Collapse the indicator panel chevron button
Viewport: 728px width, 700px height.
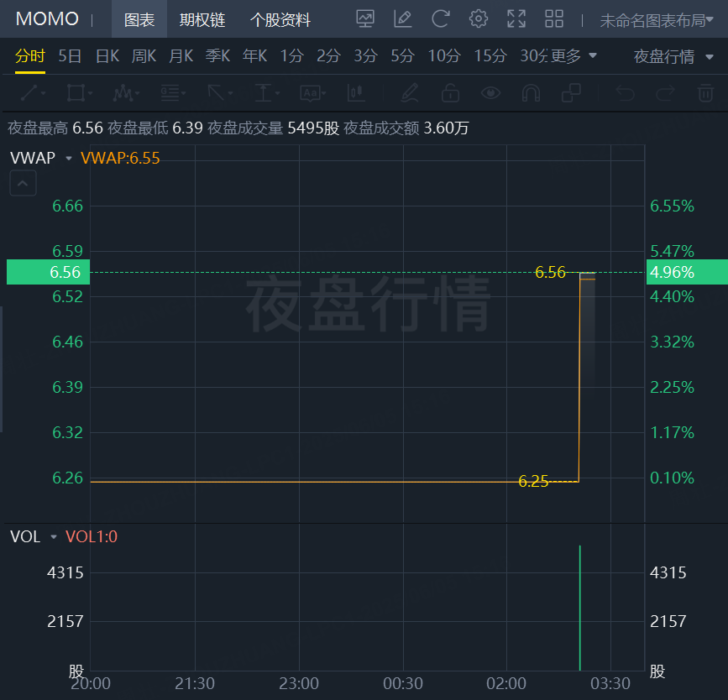click(x=23, y=183)
